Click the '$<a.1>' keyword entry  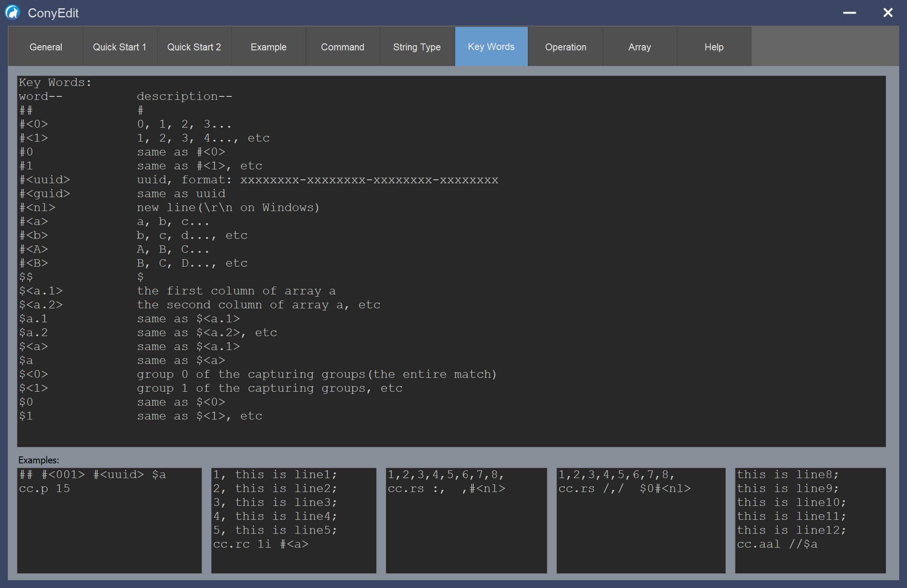click(x=41, y=291)
